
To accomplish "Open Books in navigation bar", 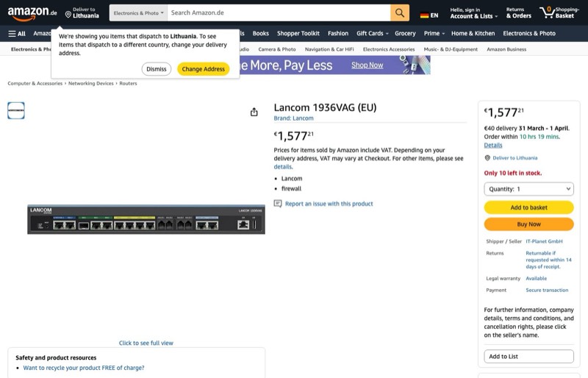I will click(x=261, y=33).
